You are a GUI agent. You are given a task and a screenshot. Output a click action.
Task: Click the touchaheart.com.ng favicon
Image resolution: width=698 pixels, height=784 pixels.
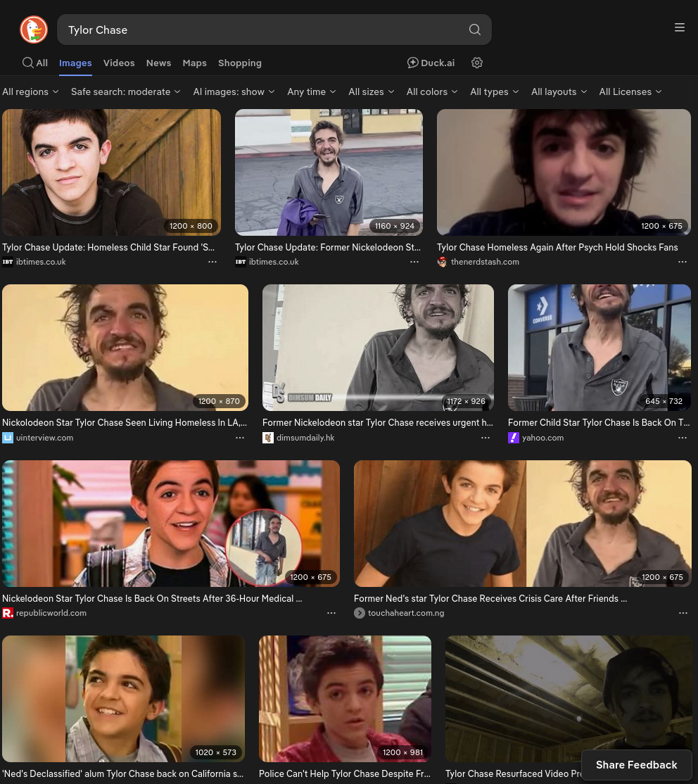(x=360, y=613)
